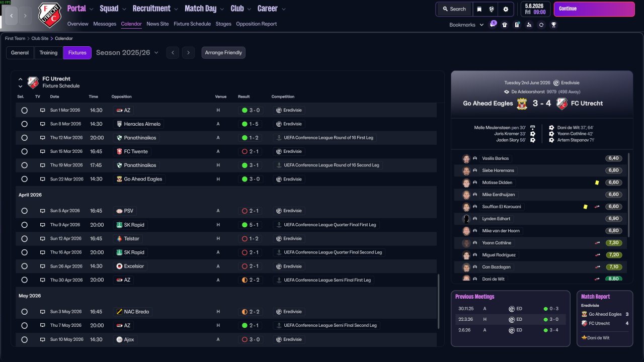644x362 pixels.
Task: Select the Sun 8 Mar Heracles Almelo fixture radio
Action: click(x=24, y=124)
